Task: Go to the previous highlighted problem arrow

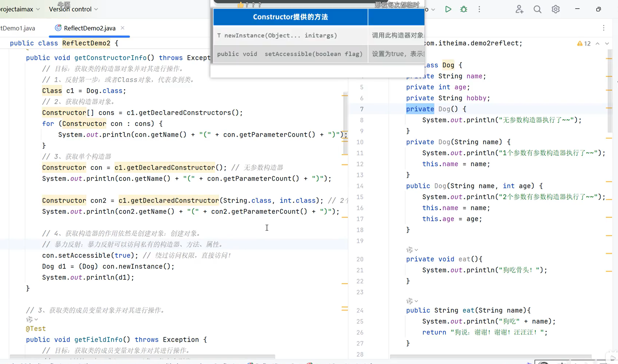Action: (x=598, y=44)
